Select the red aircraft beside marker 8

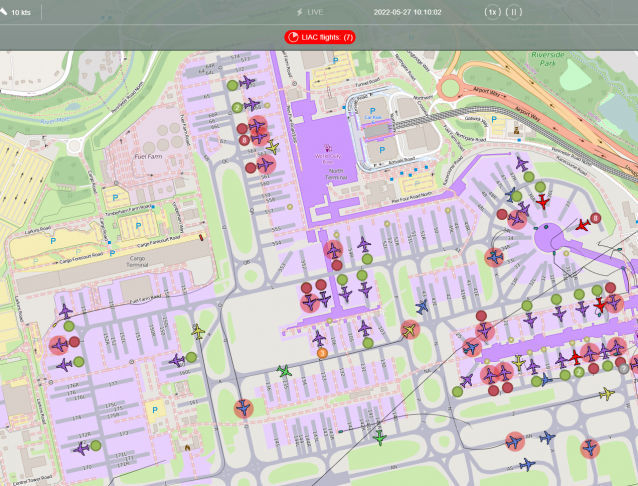point(583,225)
